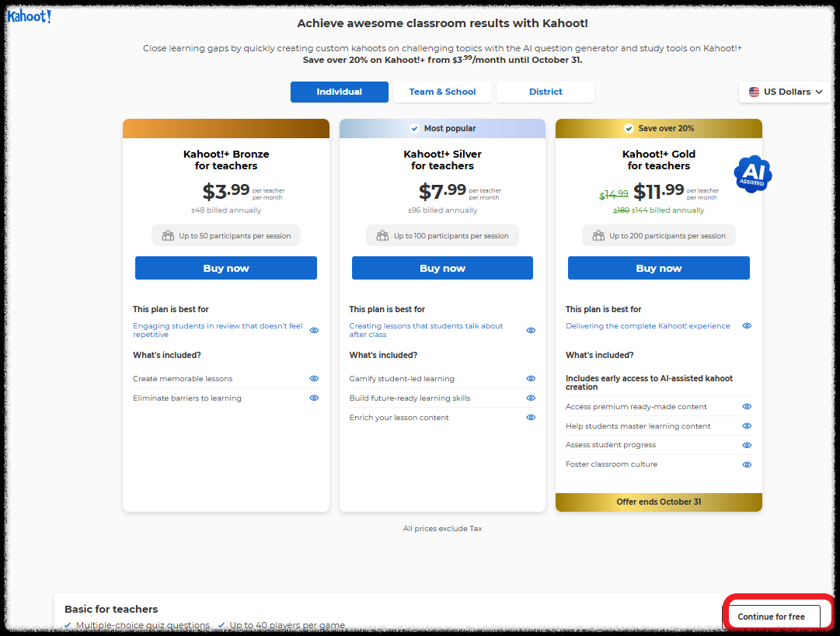840x636 pixels.
Task: Toggle eye icon for Enrich your lesson content
Action: point(531,417)
